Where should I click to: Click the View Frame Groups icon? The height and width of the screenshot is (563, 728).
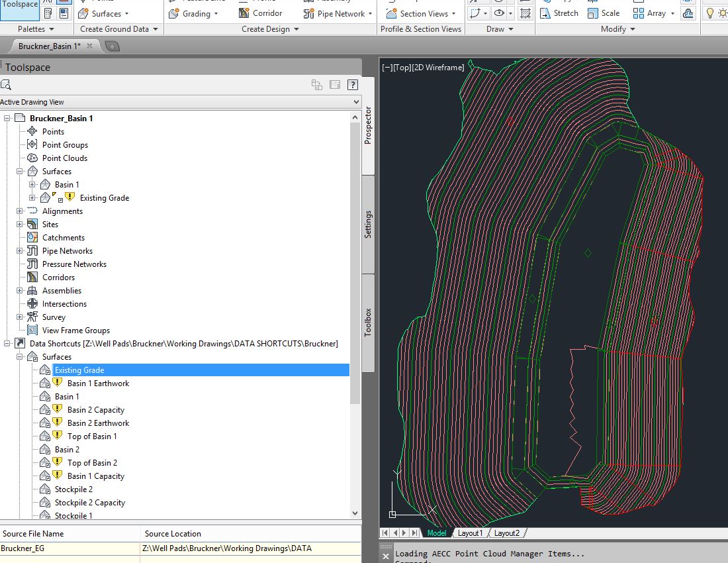32,331
